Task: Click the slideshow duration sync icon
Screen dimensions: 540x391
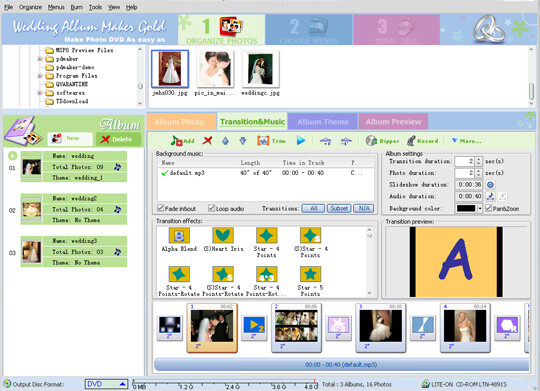Action: [490, 185]
